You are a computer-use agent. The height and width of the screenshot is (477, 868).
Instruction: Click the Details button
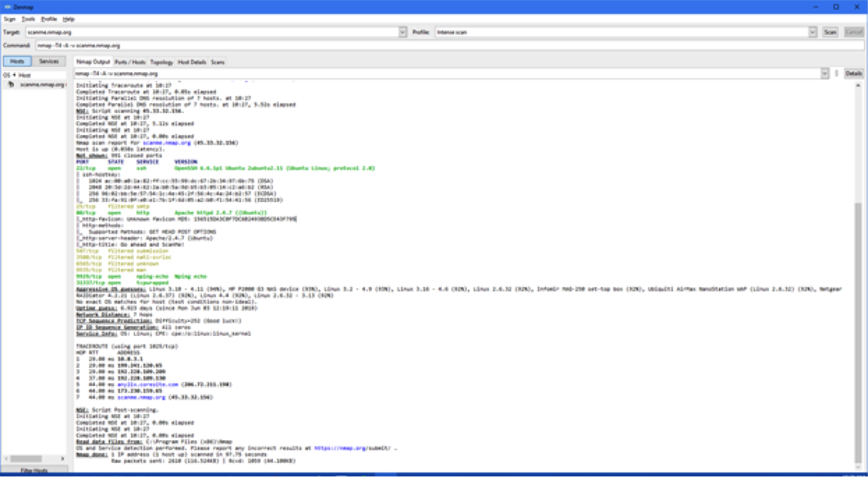pos(854,74)
